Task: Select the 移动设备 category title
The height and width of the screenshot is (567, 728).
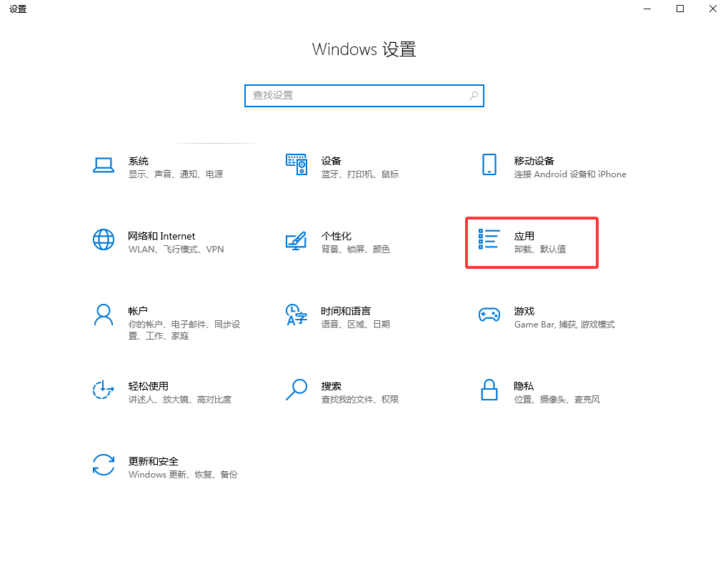Action: pos(534,162)
